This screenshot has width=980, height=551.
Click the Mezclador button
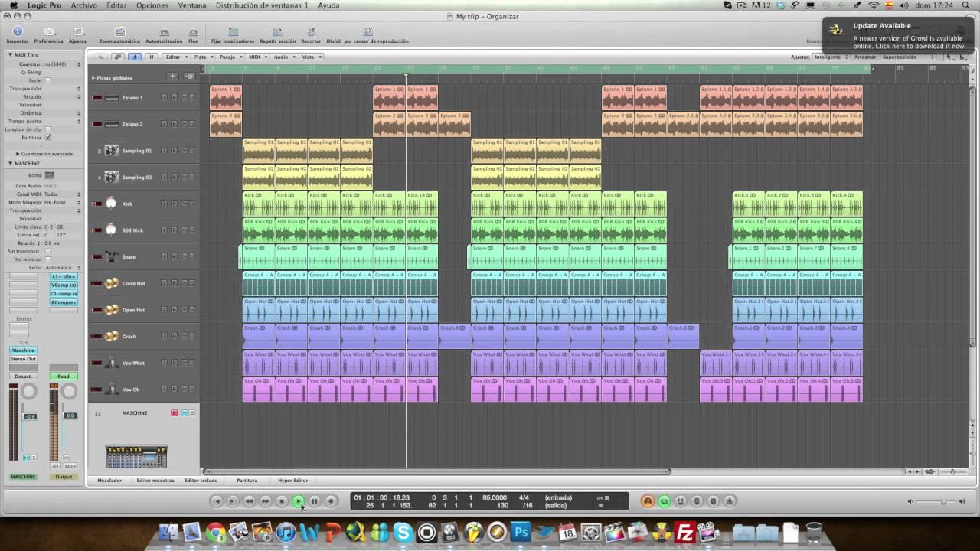[109, 481]
